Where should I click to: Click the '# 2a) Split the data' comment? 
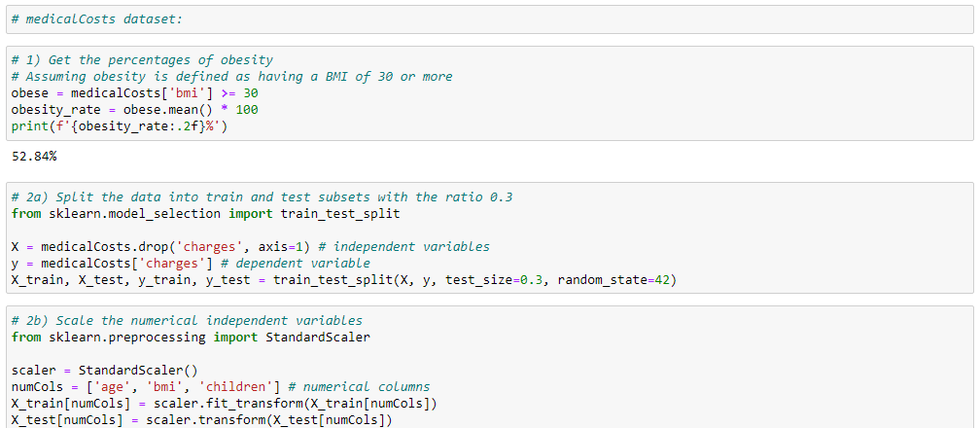point(262,197)
